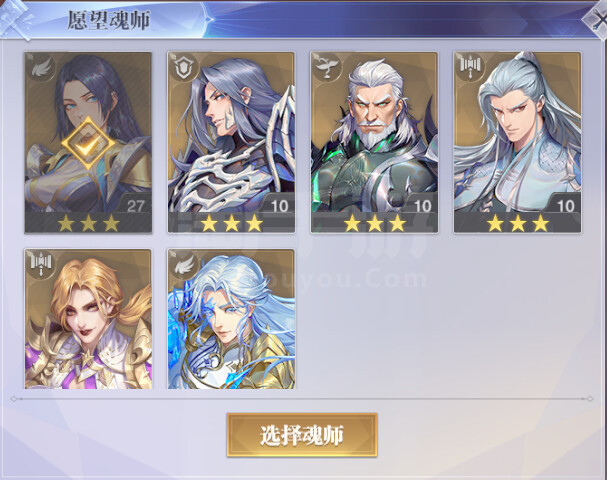Image resolution: width=607 pixels, height=480 pixels.
Task: Uncheck the golden checkmark on the selected card
Action: tap(88, 143)
